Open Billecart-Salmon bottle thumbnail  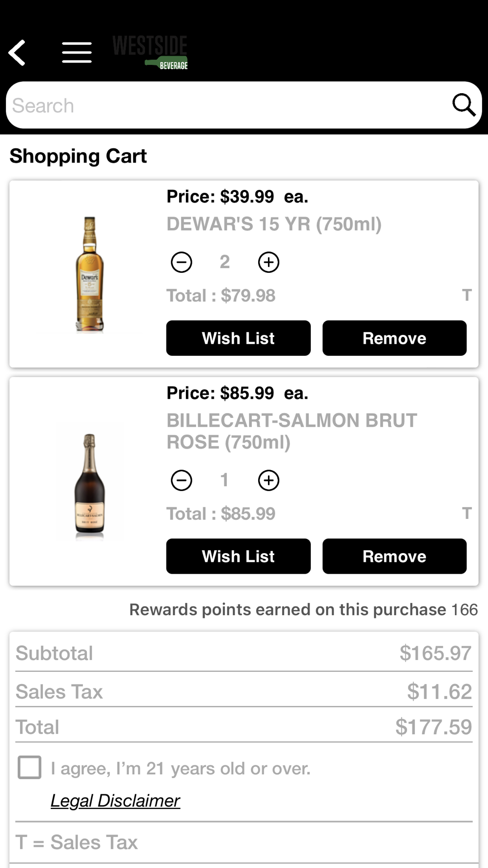89,482
